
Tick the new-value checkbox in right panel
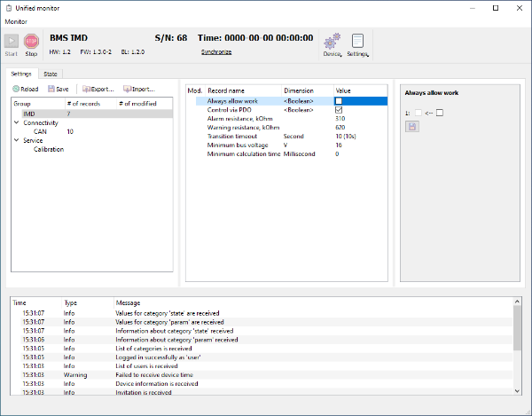[x=440, y=113]
